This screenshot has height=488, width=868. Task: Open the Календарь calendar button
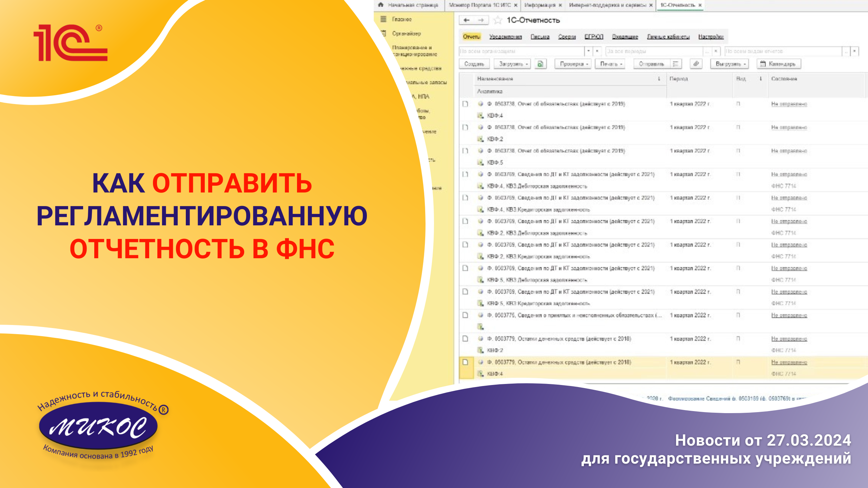[778, 64]
